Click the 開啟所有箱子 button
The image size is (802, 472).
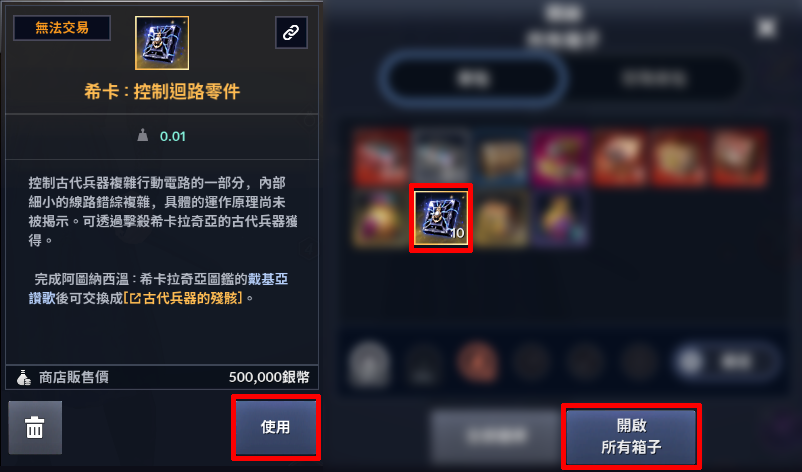[x=631, y=436]
